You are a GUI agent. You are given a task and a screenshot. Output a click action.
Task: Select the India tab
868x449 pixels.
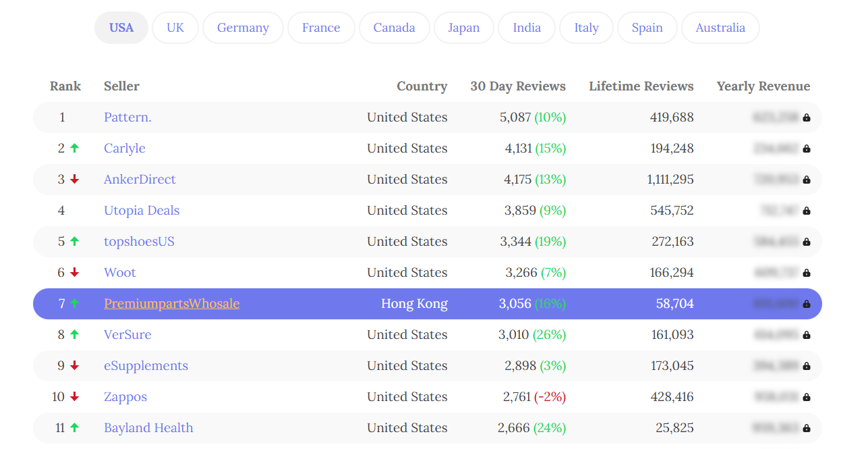[x=527, y=28]
